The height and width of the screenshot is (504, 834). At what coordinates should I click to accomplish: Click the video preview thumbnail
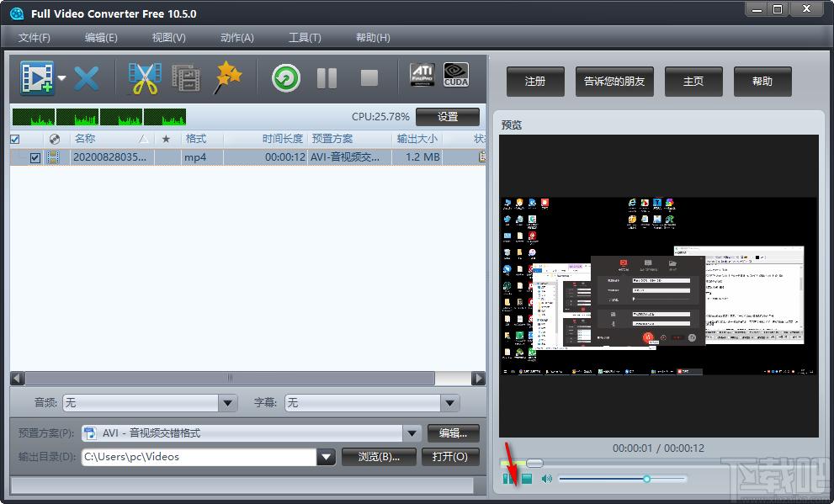[658, 286]
